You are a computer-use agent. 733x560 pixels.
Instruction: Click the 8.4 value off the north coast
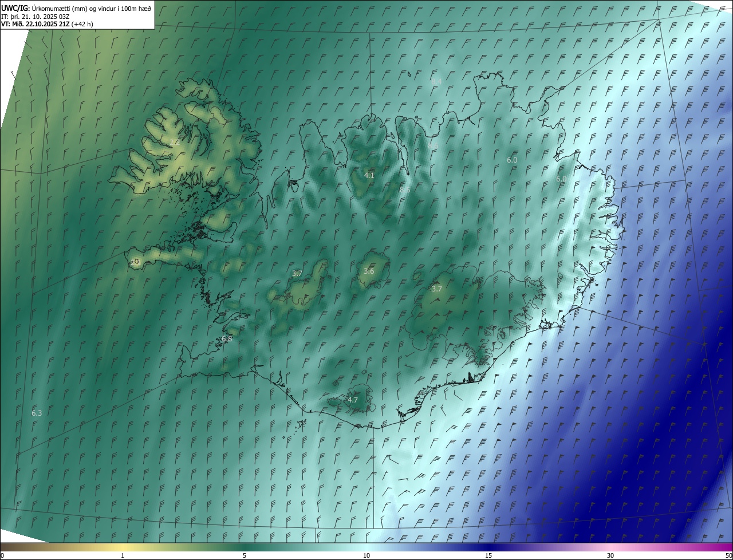[436, 82]
